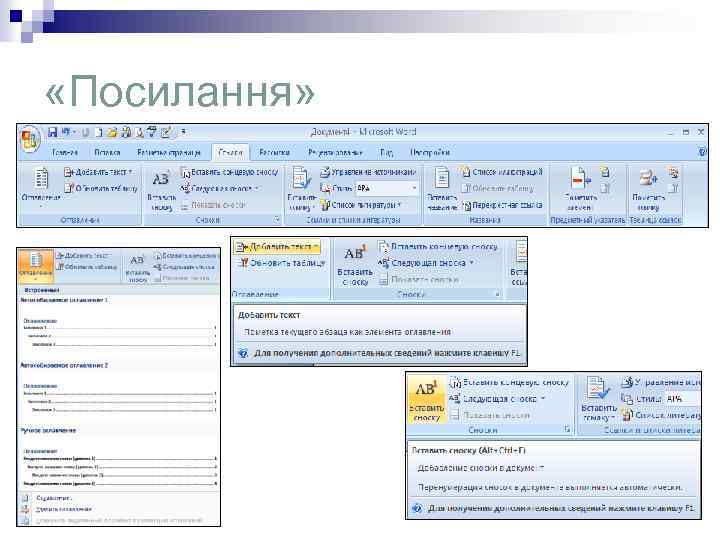Switch to the Разметка страницы ribbon tab

click(169, 152)
